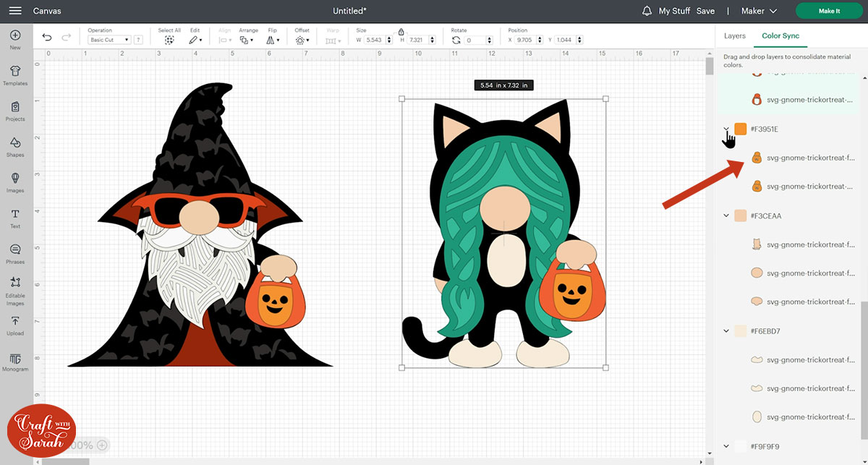The height and width of the screenshot is (465, 868).
Task: Switch to the Layers tab
Action: coord(734,35)
